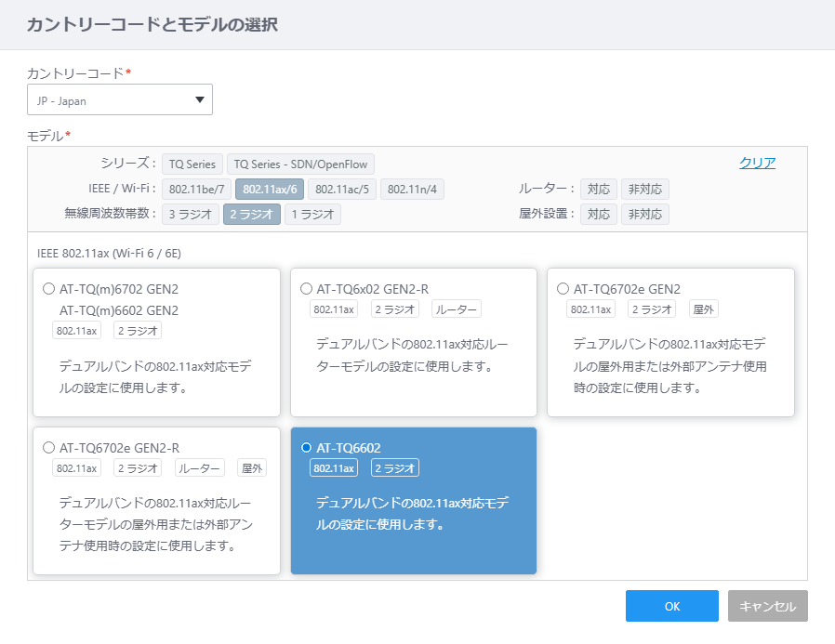835x644 pixels.
Task: Select 非対応 for the ルーター filter
Action: coord(645,189)
